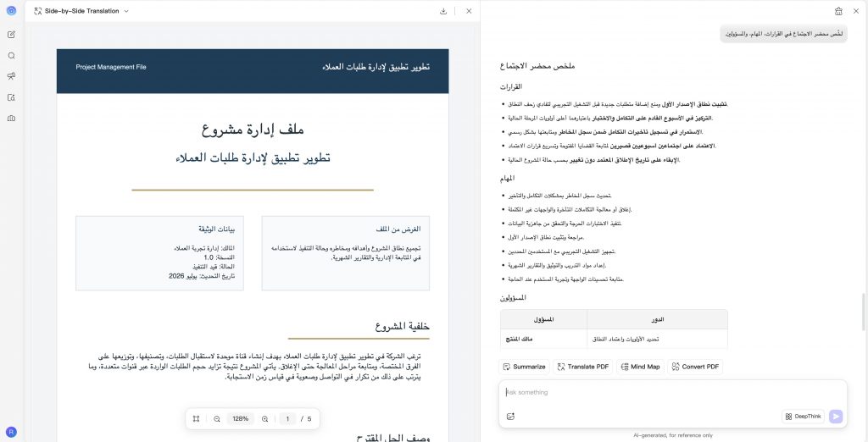Toggle the DeepThink mode
The image size is (868, 442).
[804, 417]
